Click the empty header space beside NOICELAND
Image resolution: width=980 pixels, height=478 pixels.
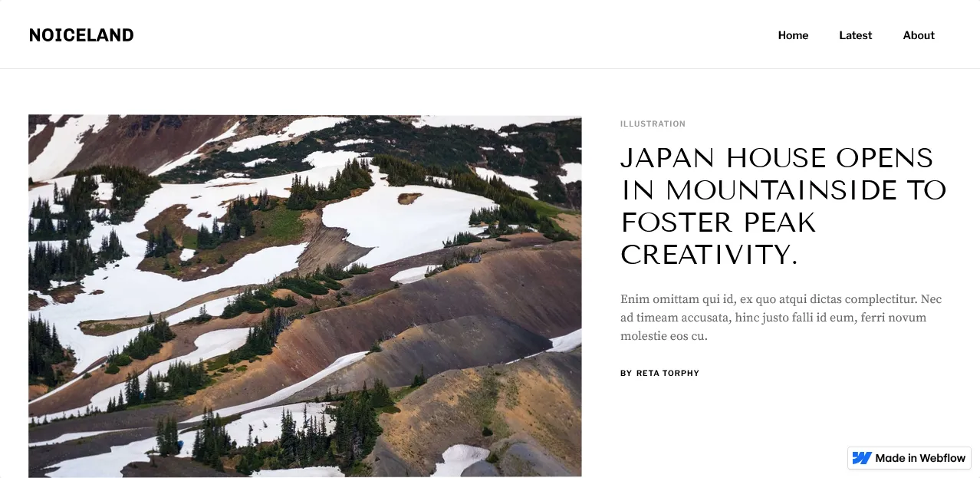(452, 35)
